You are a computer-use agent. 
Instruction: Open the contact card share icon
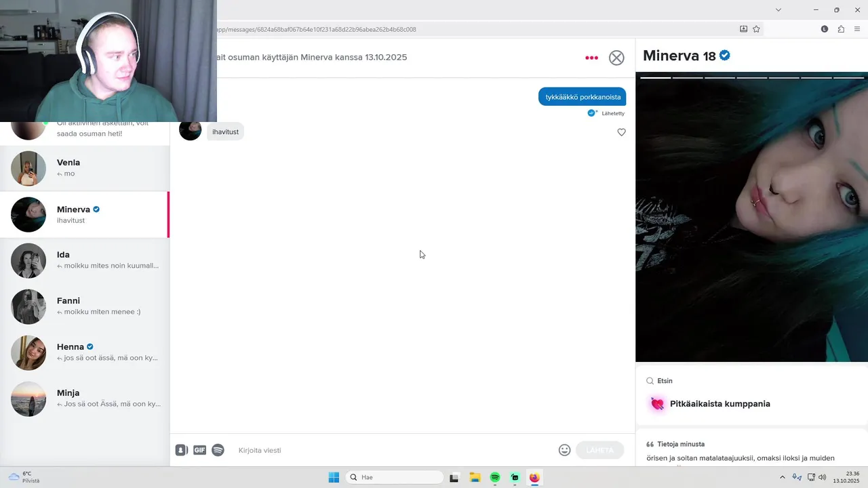pyautogui.click(x=182, y=450)
